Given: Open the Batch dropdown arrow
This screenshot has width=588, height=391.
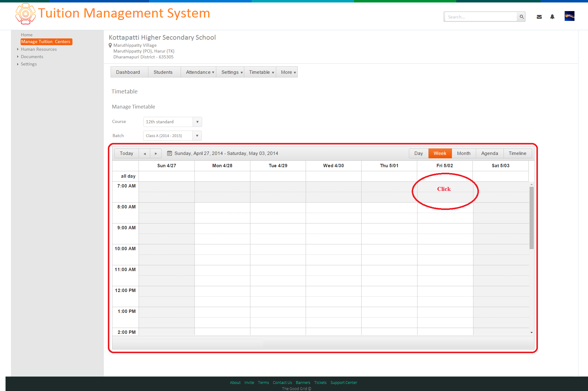Looking at the screenshot, I should pos(197,136).
